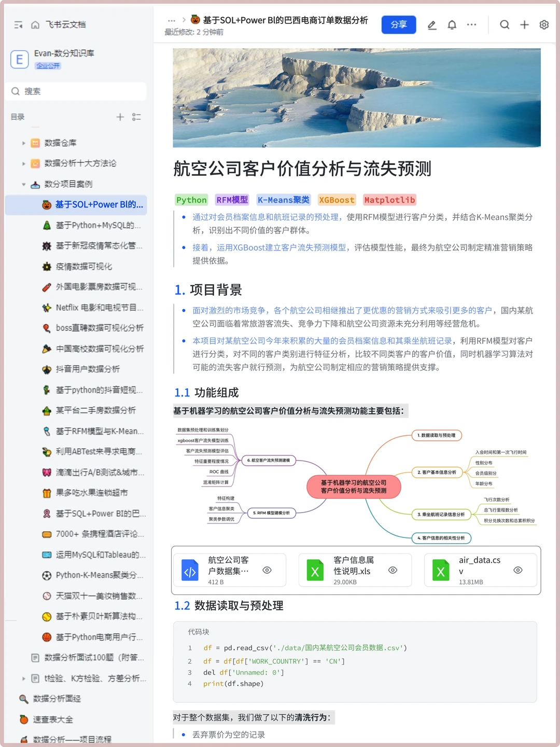Click the edit pencil icon in toolbar
This screenshot has width=560, height=747.
tap(432, 24)
